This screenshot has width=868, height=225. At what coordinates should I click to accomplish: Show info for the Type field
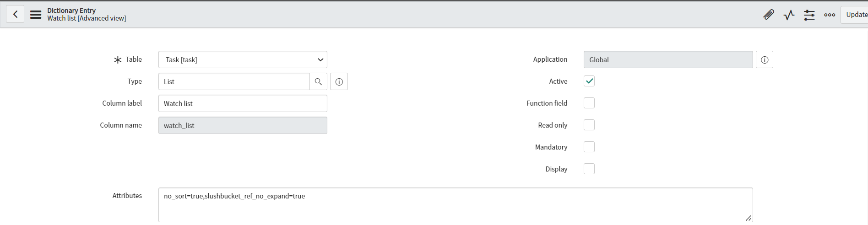pos(339,81)
